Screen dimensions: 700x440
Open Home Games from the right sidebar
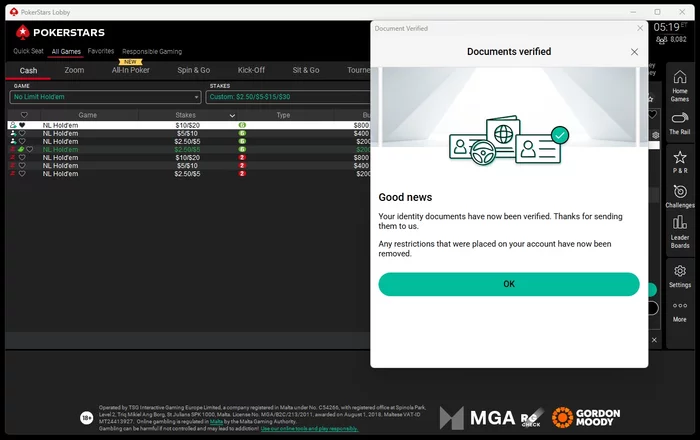click(679, 86)
